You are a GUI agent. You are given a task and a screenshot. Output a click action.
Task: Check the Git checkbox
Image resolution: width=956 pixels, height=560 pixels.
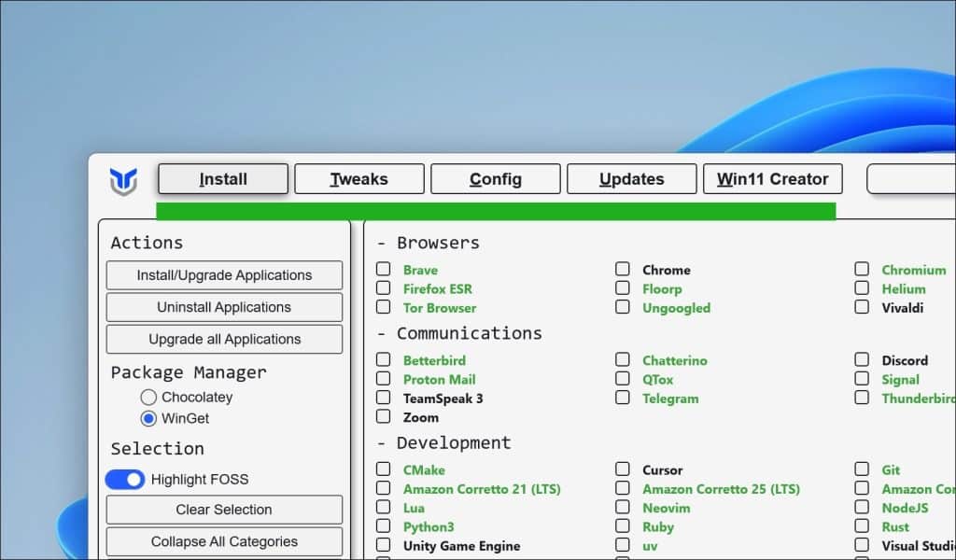click(862, 469)
